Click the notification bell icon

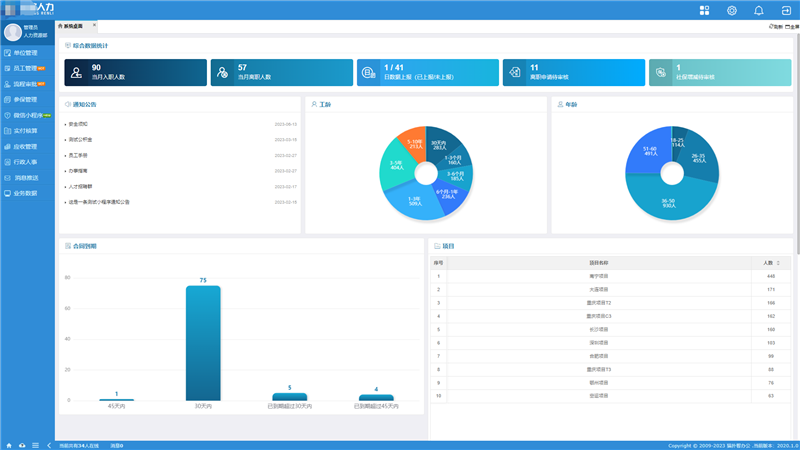758,10
